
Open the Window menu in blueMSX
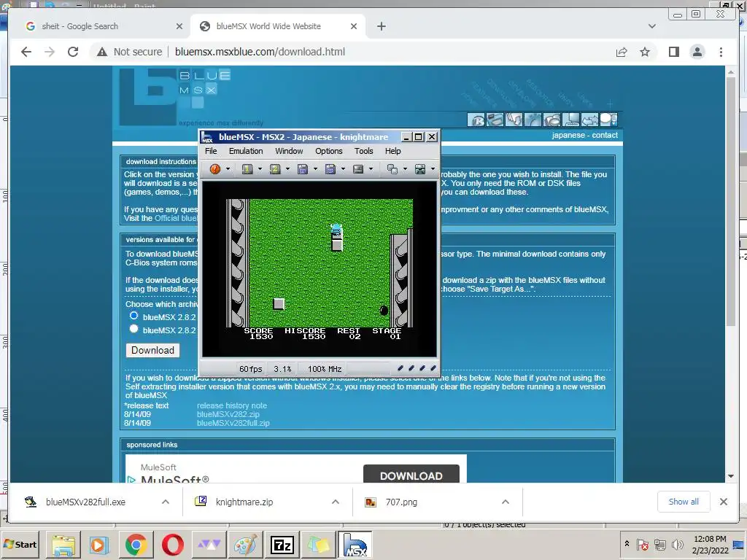tap(289, 151)
